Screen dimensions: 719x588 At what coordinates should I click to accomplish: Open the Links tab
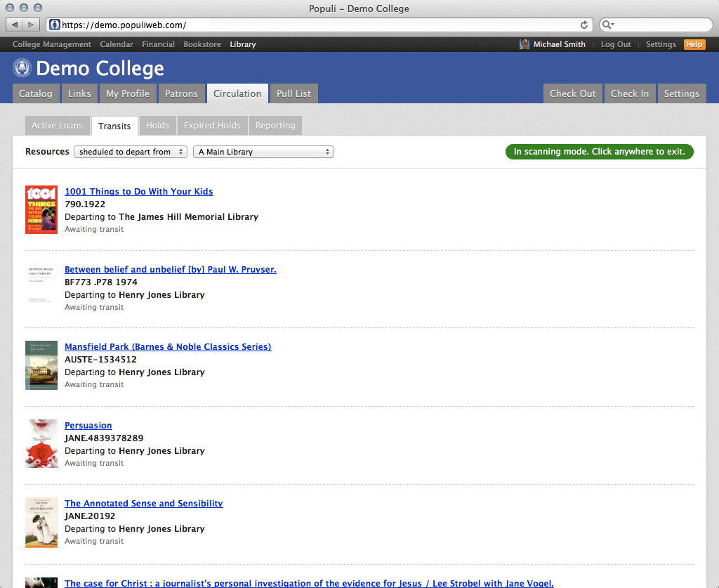pos(79,93)
